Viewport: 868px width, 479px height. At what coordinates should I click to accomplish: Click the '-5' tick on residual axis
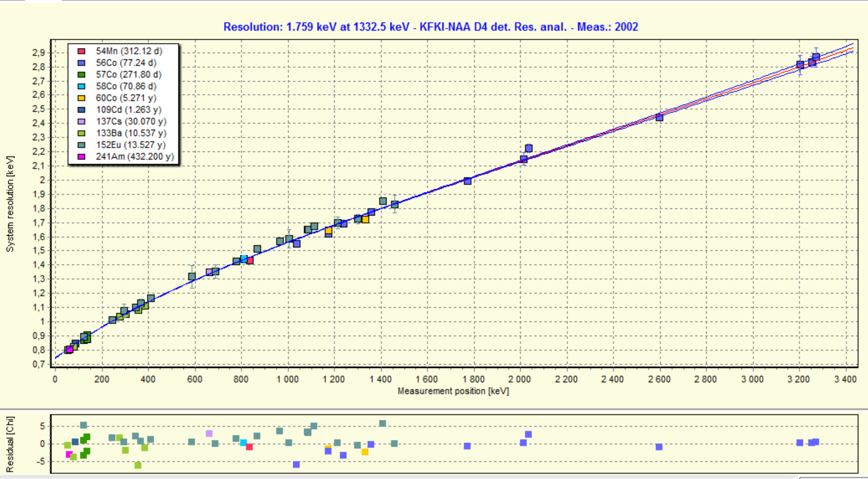coord(40,462)
